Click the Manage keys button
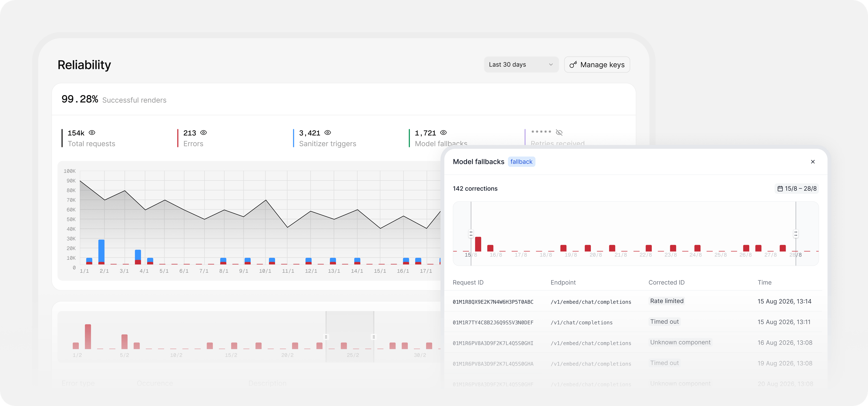 click(x=597, y=64)
